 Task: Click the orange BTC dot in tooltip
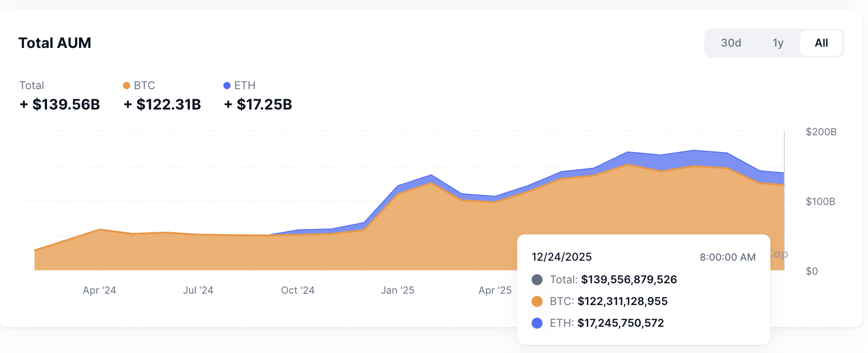pos(537,301)
